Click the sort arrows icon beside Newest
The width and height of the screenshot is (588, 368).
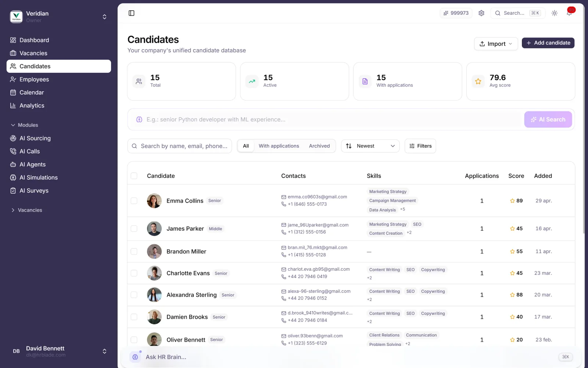pyautogui.click(x=349, y=146)
